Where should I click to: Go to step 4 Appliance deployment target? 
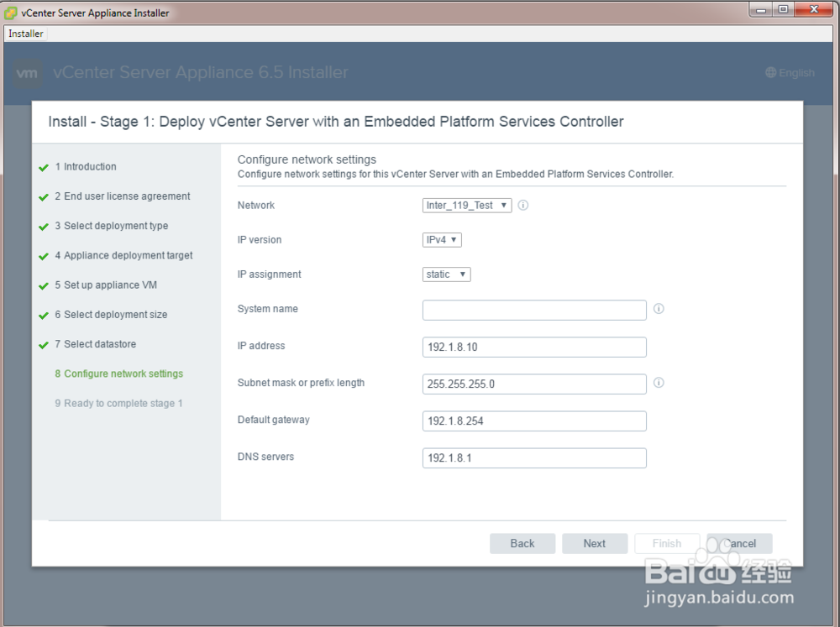(x=123, y=255)
